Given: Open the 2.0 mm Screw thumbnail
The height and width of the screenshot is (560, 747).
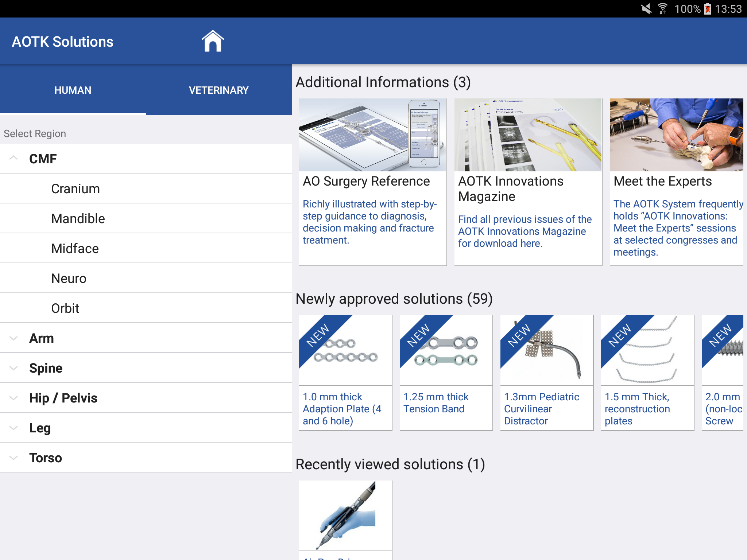Looking at the screenshot, I should point(723,350).
